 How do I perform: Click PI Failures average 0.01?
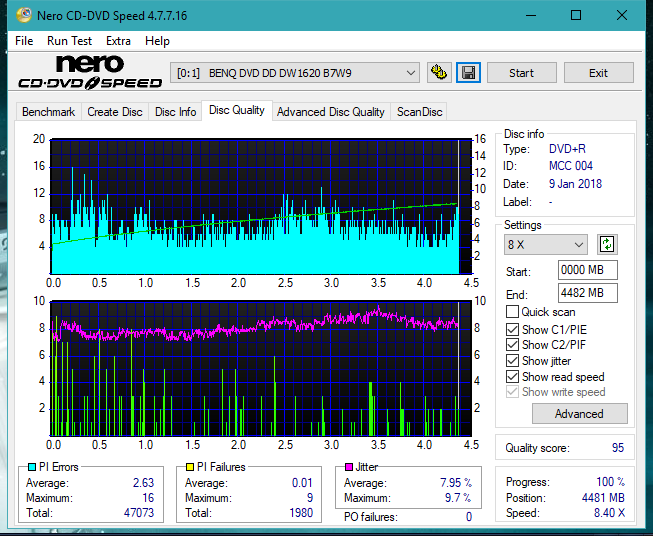(302, 483)
